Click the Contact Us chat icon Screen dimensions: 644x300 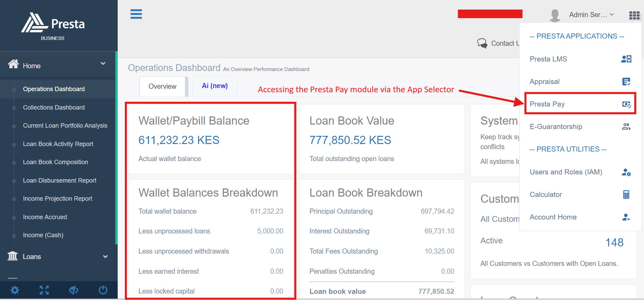click(482, 43)
